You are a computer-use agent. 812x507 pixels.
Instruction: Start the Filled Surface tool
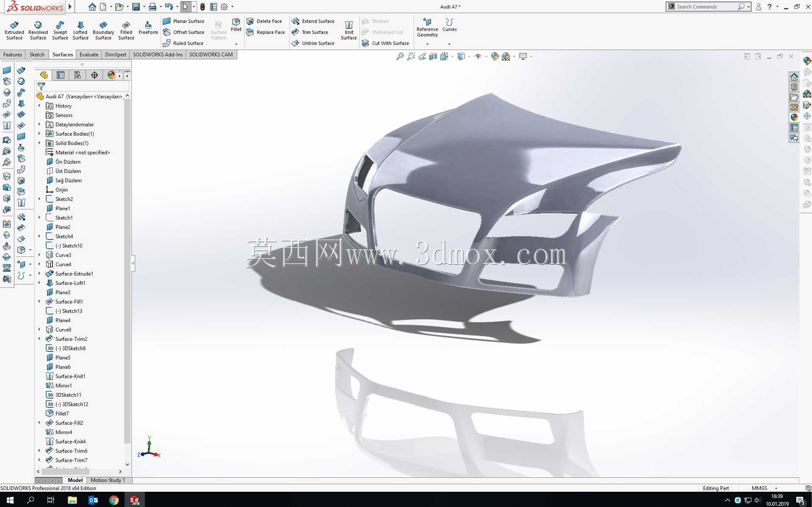tap(126, 31)
